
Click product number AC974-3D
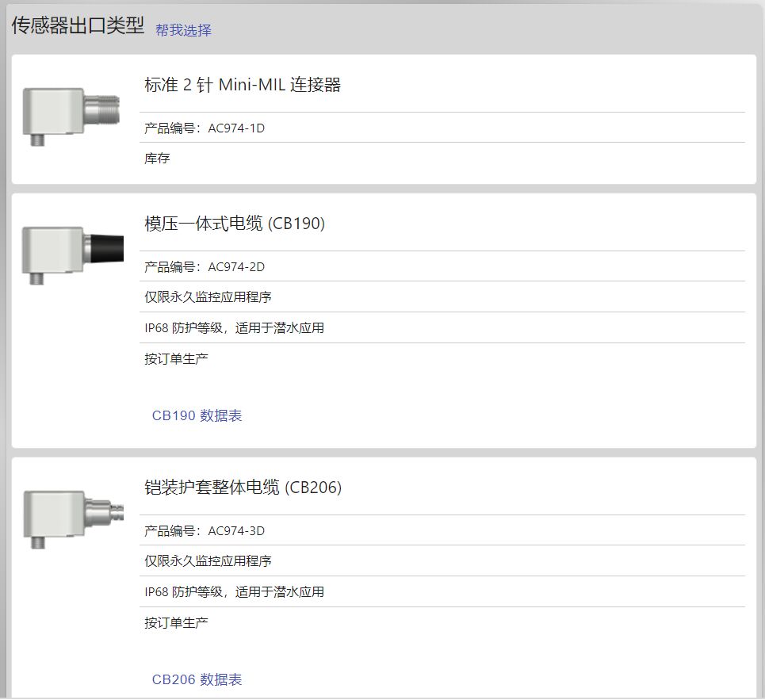pyautogui.click(x=236, y=530)
